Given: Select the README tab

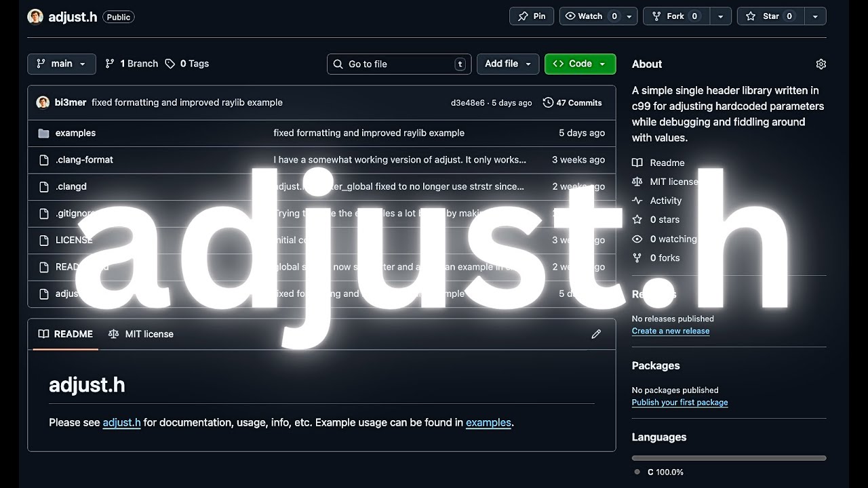Looking at the screenshot, I should tap(66, 334).
